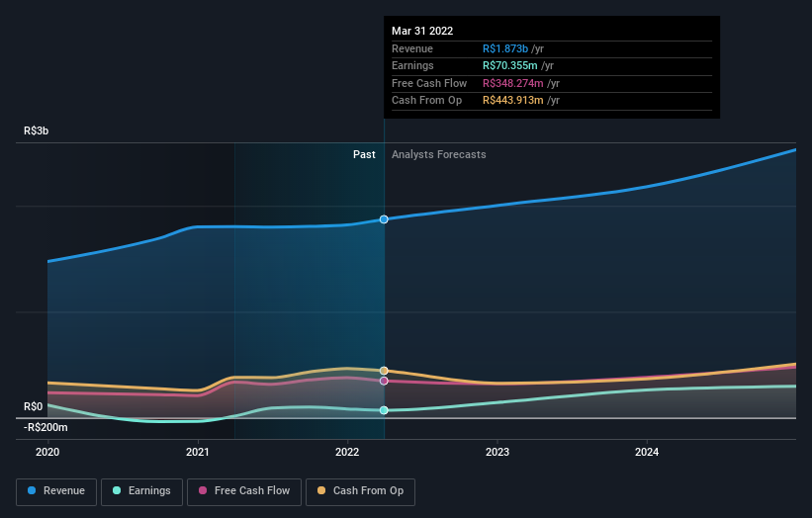This screenshot has height=518, width=812.
Task: Click the 2021 x-axis label
Action: point(198,452)
